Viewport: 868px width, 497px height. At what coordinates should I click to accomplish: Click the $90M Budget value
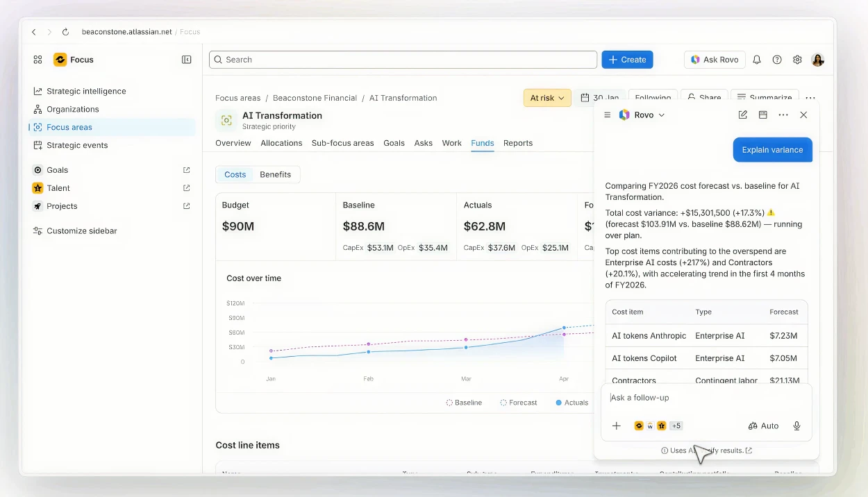point(238,226)
